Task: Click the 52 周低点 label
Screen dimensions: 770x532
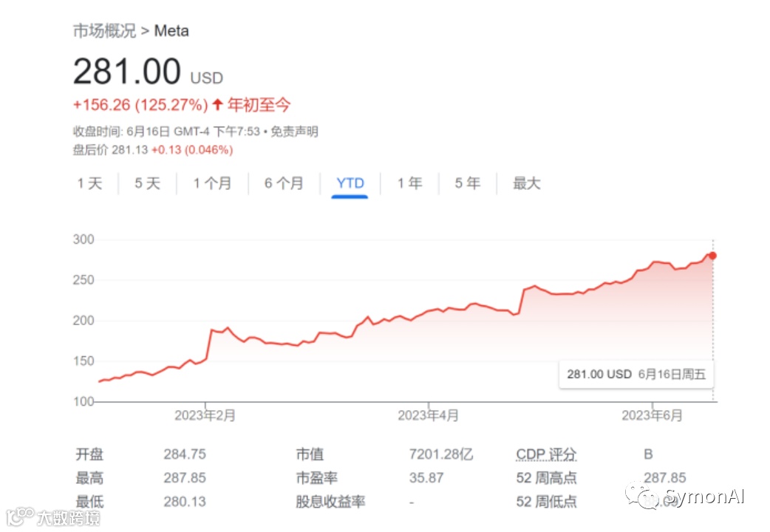Action: [546, 502]
